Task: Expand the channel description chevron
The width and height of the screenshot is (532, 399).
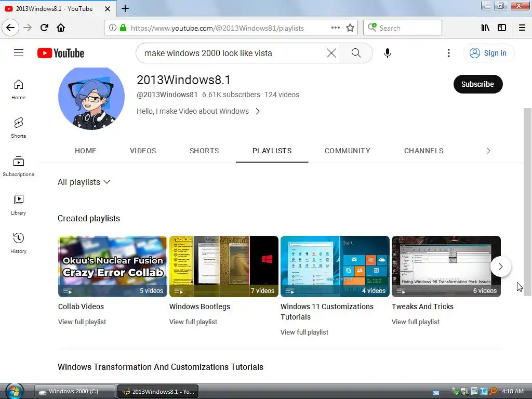Action: point(258,111)
